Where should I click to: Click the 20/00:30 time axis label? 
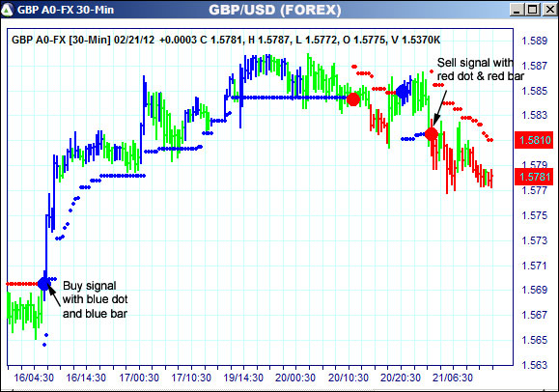295,378
